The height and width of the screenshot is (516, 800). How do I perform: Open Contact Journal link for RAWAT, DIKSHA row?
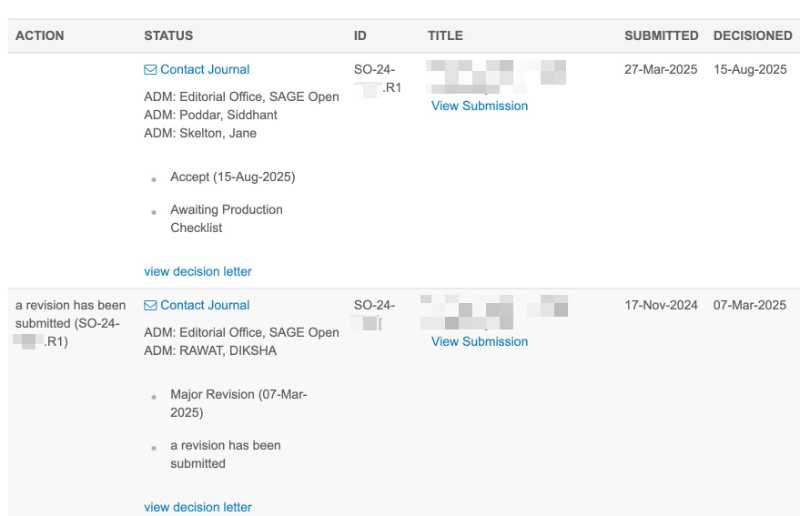coord(204,306)
